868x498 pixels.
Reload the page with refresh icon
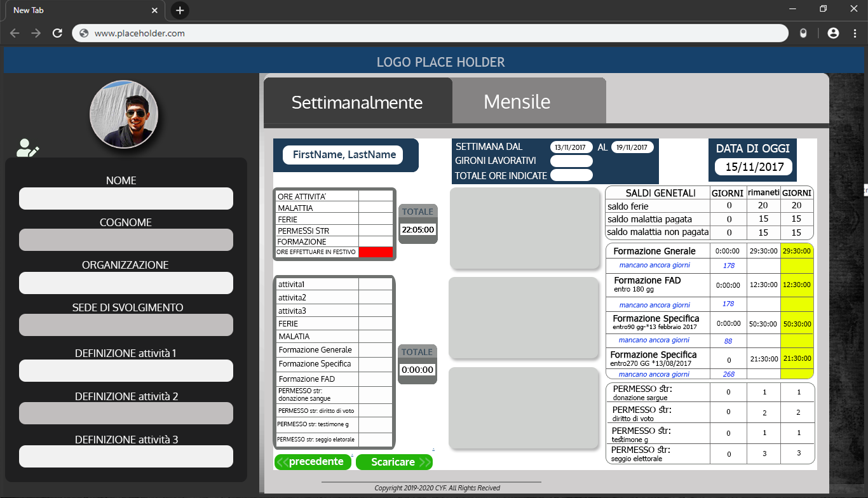(x=57, y=33)
